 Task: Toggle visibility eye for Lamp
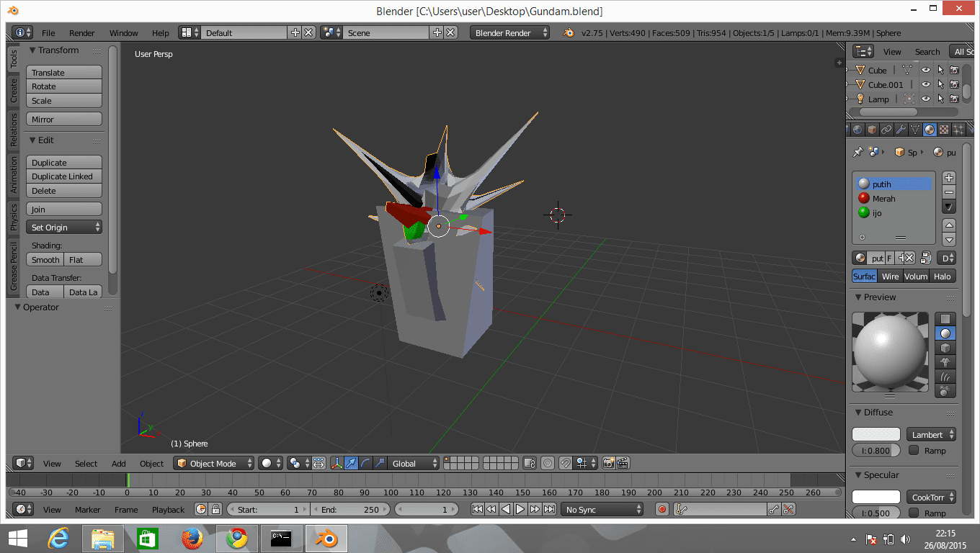click(926, 99)
